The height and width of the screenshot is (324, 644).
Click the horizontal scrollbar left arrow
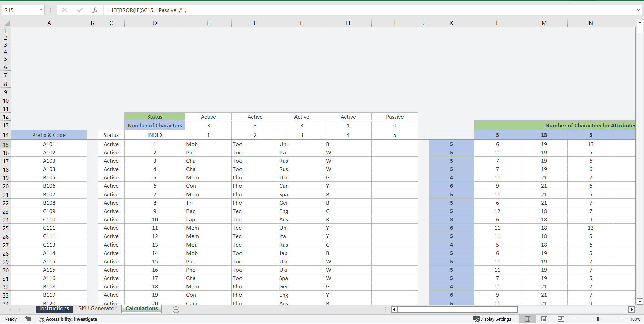(394, 309)
